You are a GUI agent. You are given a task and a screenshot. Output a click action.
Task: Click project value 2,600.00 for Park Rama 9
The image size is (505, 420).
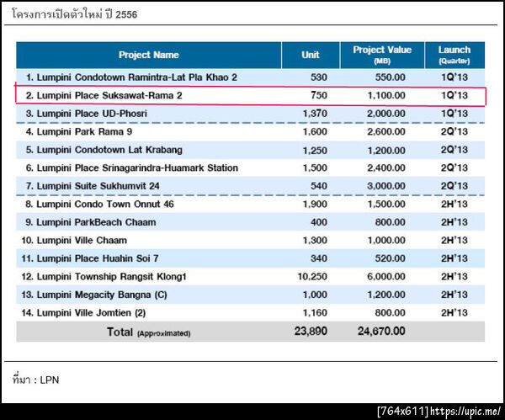point(386,131)
